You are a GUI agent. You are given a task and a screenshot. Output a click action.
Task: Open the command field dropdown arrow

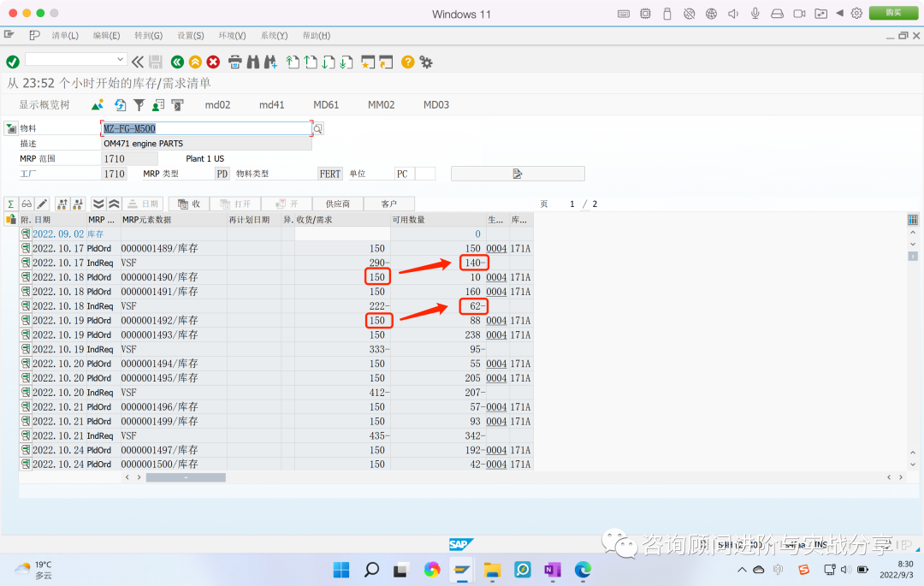click(120, 60)
